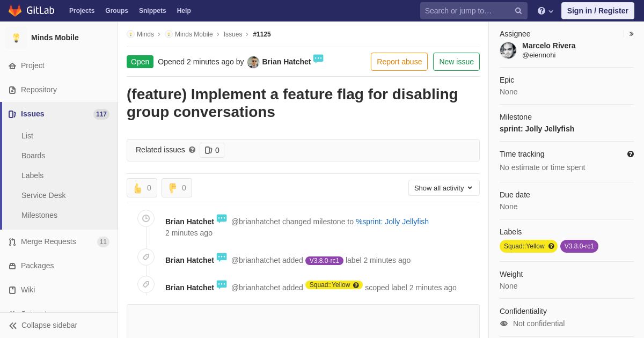Select the issue Boards submenu item
The width and height of the screenshot is (644, 338).
(x=33, y=156)
